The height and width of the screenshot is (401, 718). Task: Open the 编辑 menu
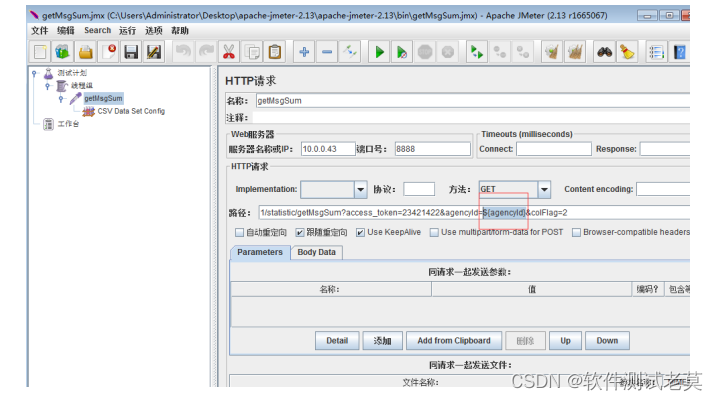tap(65, 31)
